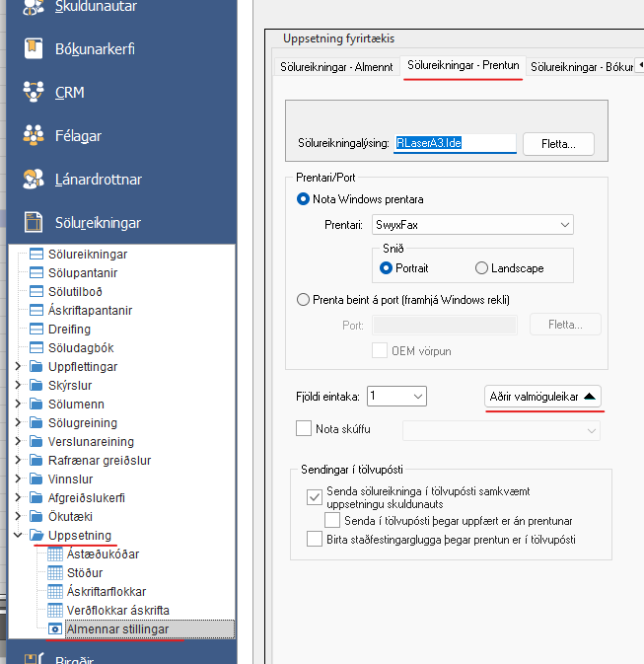The height and width of the screenshot is (664, 644).
Task: Choose Prenta beint á port option
Action: 304,300
